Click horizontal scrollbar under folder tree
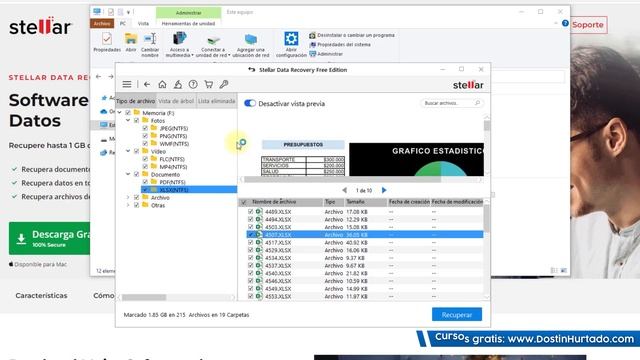 click(144, 297)
